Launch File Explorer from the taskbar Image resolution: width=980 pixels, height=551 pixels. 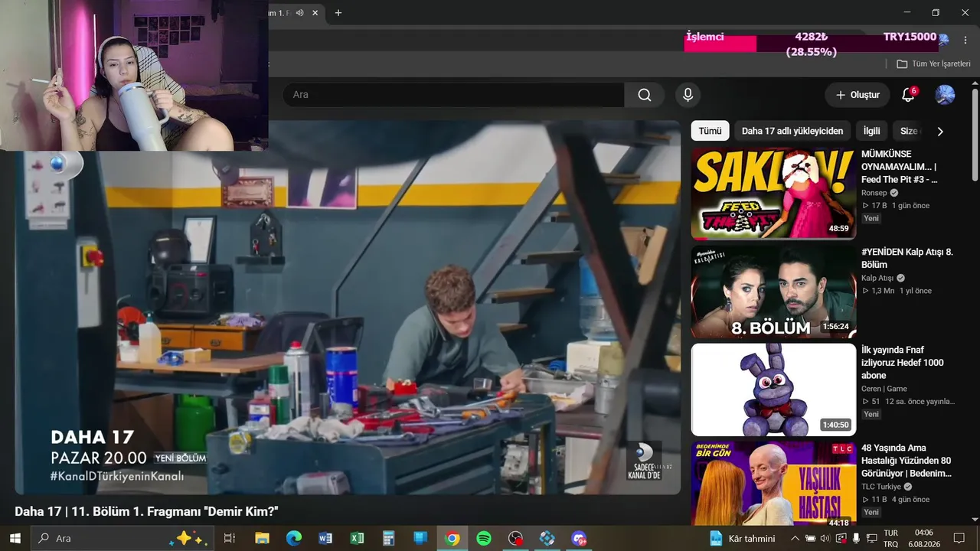[262, 538]
